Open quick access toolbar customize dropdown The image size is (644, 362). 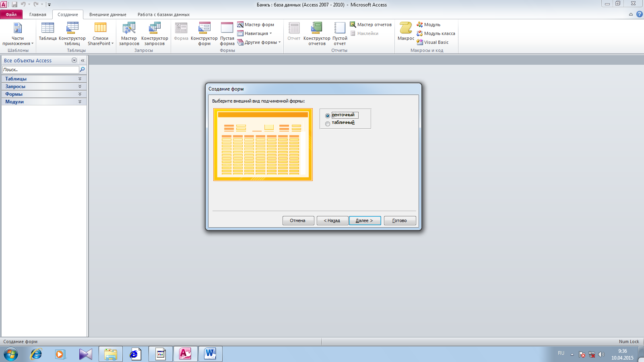49,5
